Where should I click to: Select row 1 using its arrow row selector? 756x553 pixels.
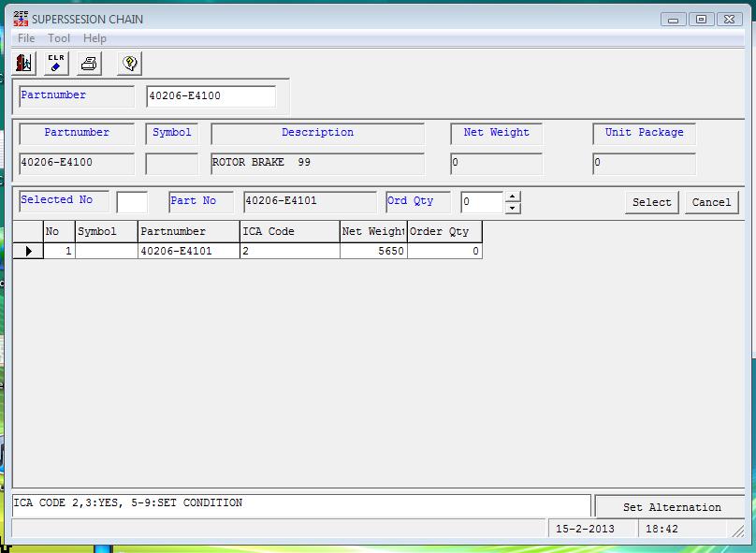[x=28, y=251]
